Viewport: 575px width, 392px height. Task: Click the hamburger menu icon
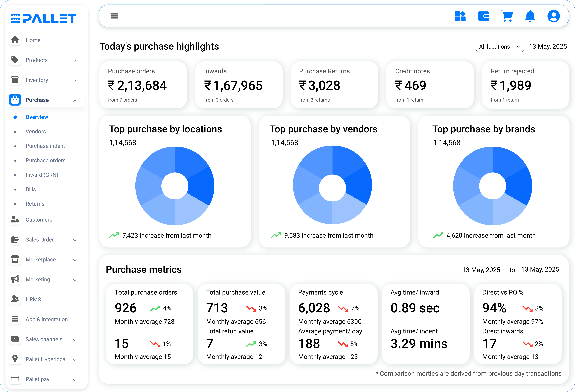[114, 16]
